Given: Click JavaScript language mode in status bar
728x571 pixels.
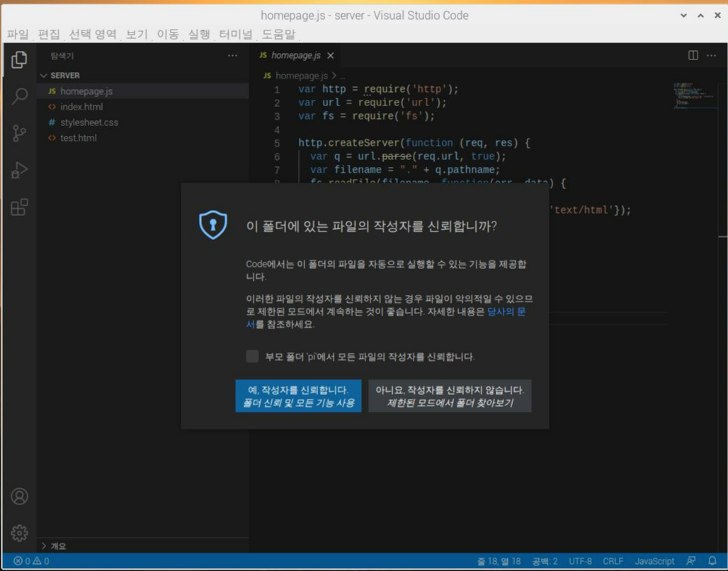Looking at the screenshot, I should tap(654, 561).
